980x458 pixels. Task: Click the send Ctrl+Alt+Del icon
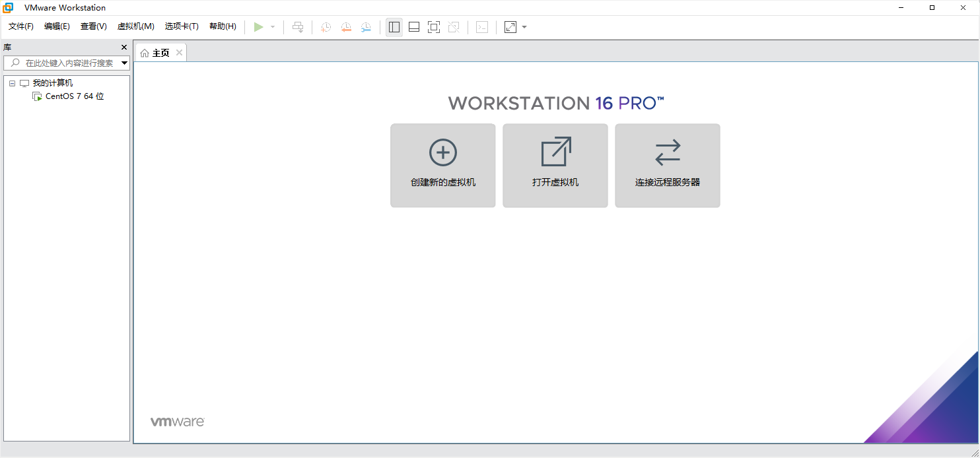[x=298, y=27]
